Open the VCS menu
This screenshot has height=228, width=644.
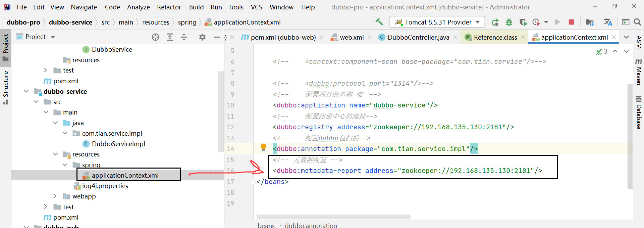[x=257, y=7]
